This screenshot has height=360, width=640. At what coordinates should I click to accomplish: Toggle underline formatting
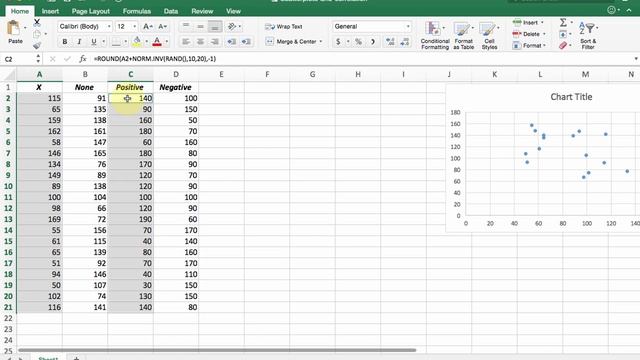point(93,42)
